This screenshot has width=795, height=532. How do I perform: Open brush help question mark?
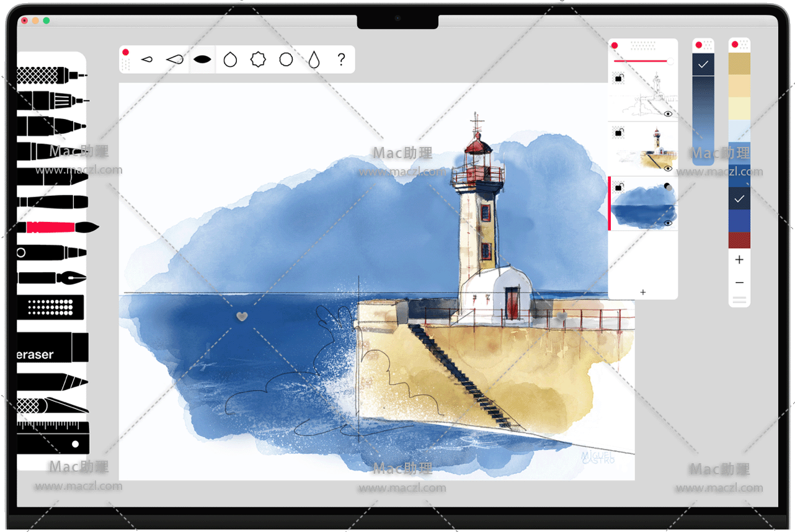341,60
